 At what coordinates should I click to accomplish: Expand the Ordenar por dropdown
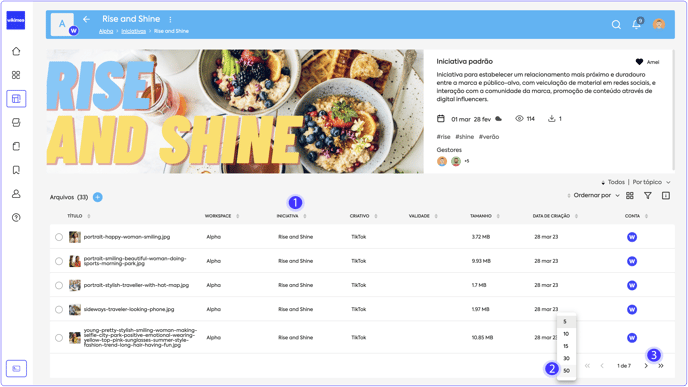593,196
